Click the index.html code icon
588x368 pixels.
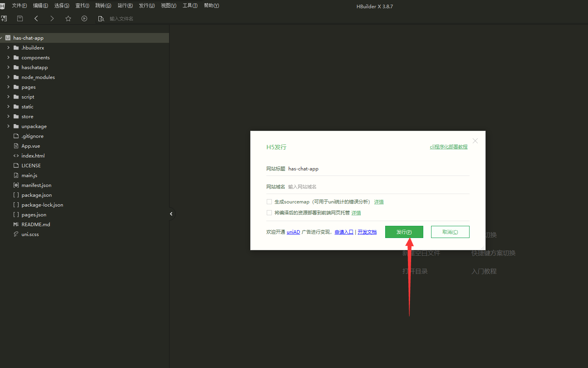click(16, 156)
